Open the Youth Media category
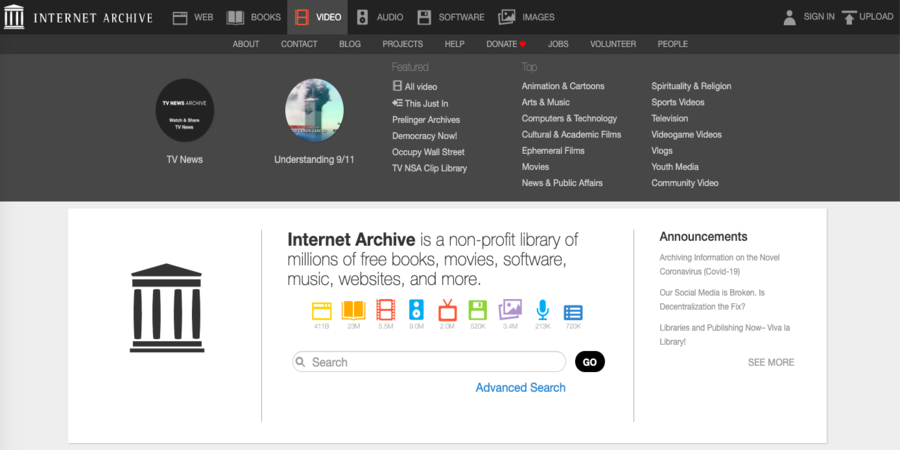This screenshot has width=900, height=450. (x=675, y=166)
